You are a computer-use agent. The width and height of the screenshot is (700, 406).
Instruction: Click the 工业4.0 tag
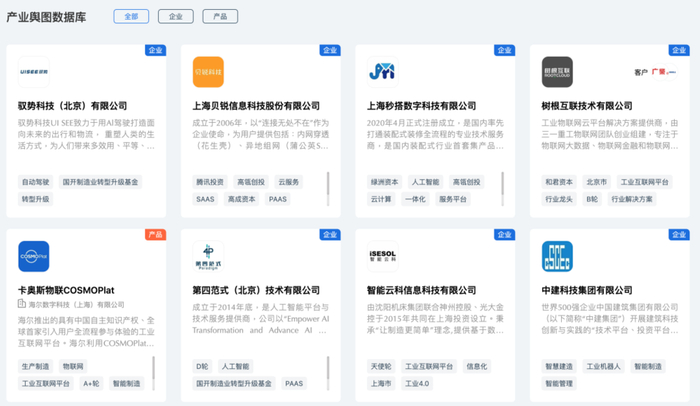(417, 383)
